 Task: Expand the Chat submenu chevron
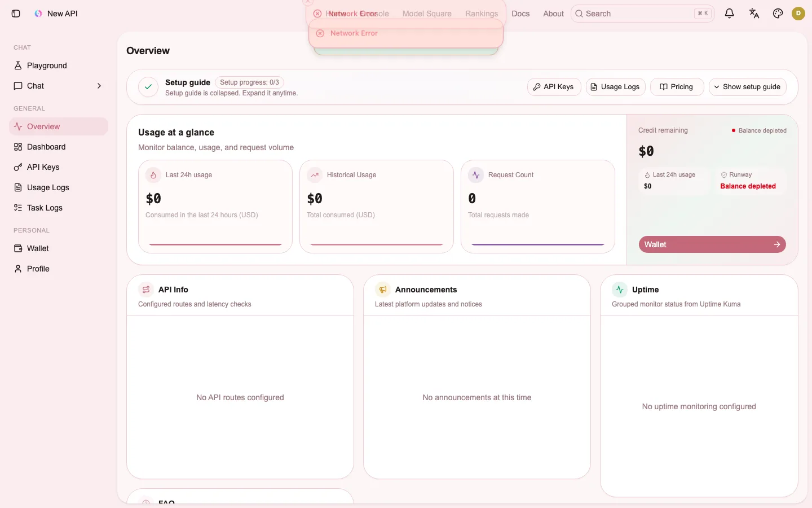tap(99, 86)
